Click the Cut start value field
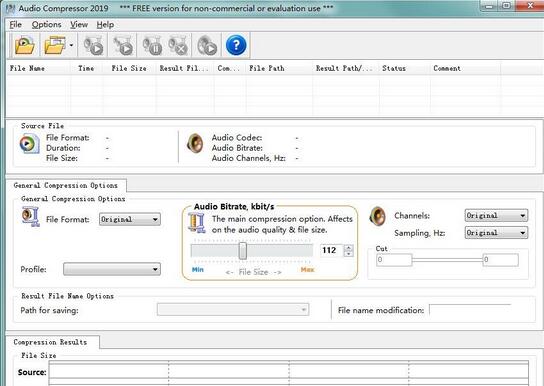This screenshot has height=386, width=544. click(x=394, y=260)
